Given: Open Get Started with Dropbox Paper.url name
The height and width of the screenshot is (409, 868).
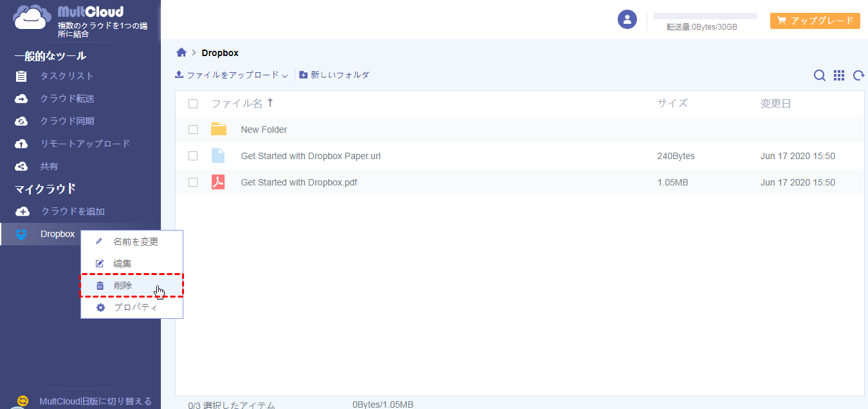Looking at the screenshot, I should click(x=311, y=156).
